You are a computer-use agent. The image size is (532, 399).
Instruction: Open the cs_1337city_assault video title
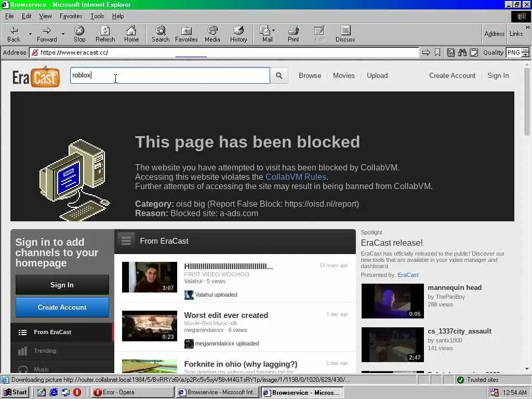tap(459, 331)
